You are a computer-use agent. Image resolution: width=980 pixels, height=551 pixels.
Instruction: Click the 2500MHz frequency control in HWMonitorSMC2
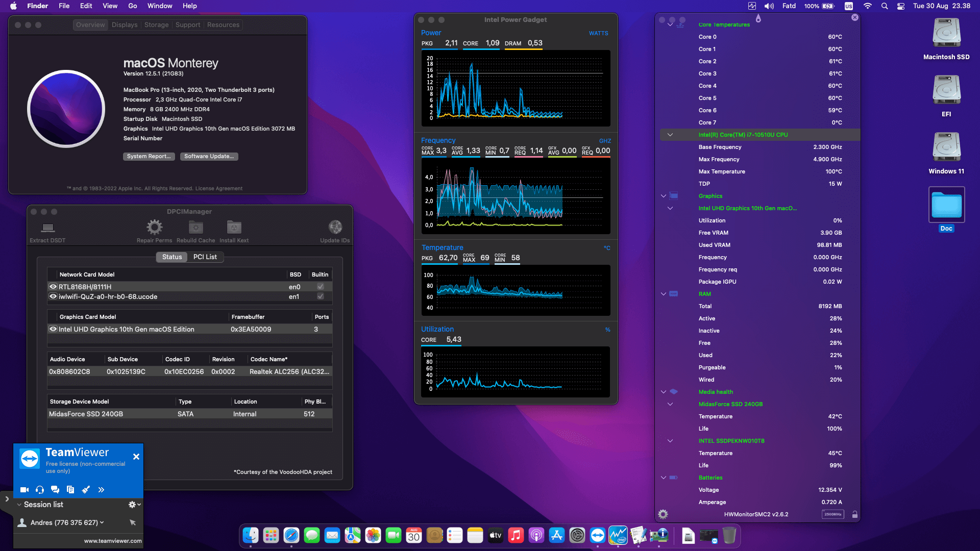(x=832, y=514)
